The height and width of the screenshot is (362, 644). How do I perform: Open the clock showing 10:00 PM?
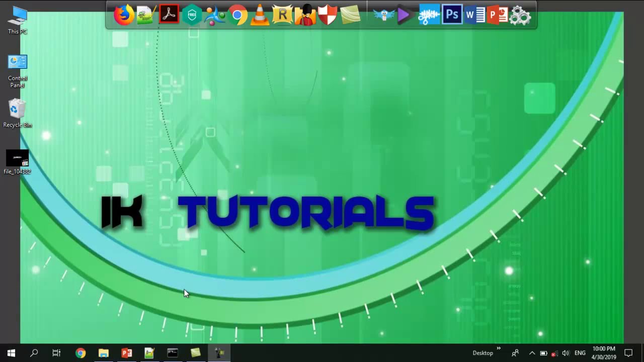604,353
